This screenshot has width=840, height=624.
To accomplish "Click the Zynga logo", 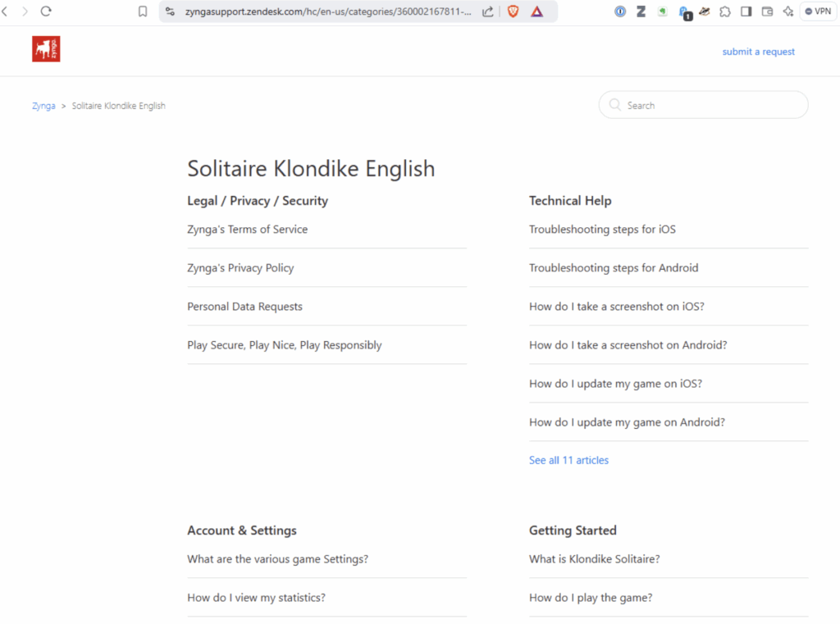I will pos(46,48).
